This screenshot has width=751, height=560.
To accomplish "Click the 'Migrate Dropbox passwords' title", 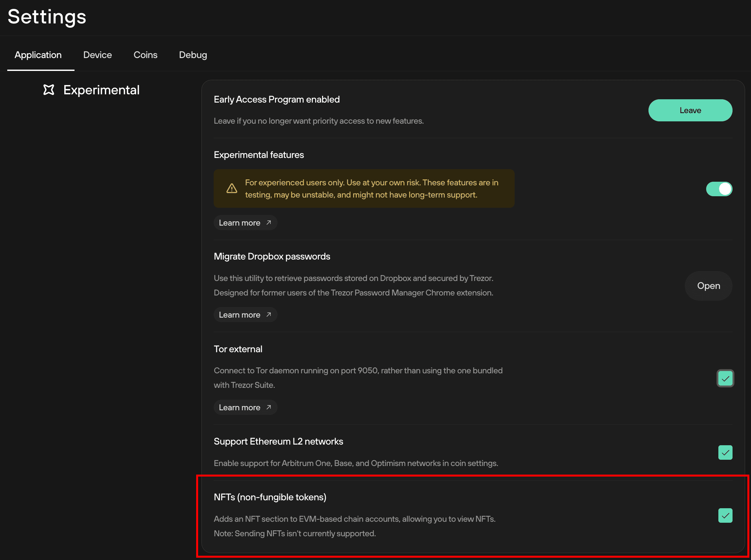I will click(272, 256).
